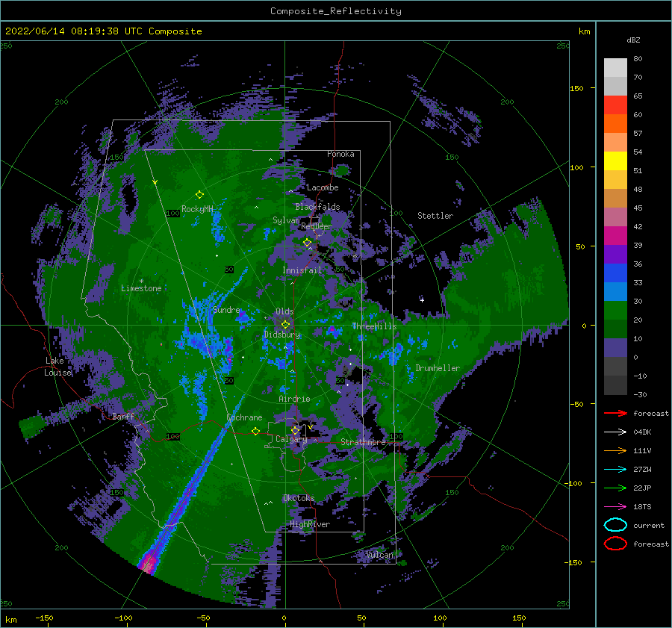
Task: Click the white plus marker south of Stettler
Action: coord(422,300)
